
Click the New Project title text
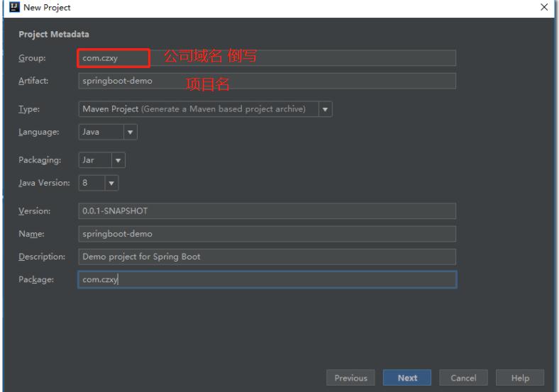[x=47, y=8]
